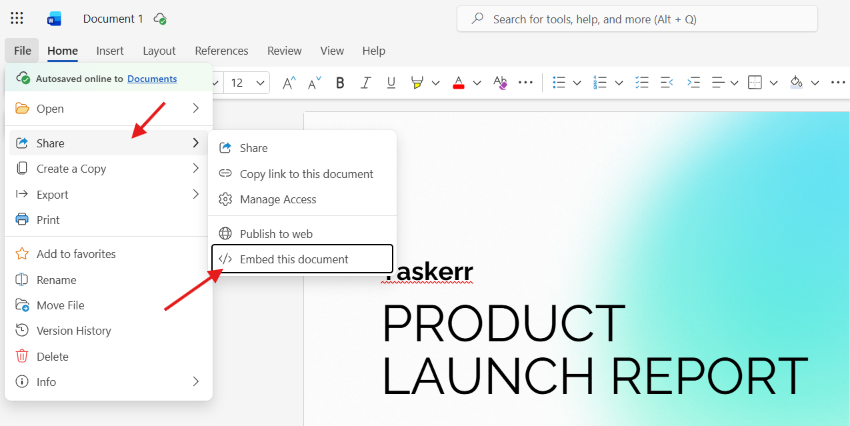The height and width of the screenshot is (426, 850).
Task: Click Open in the File menu
Action: point(108,109)
